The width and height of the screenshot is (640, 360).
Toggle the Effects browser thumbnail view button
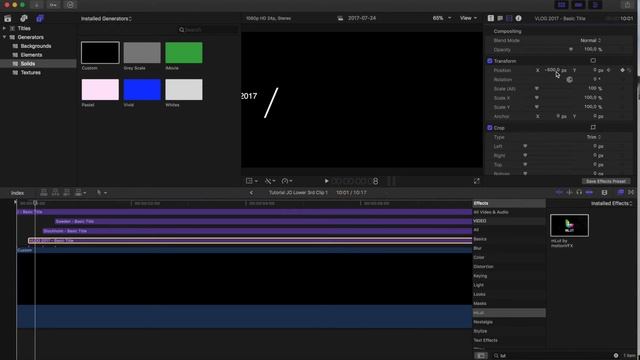tap(481, 356)
